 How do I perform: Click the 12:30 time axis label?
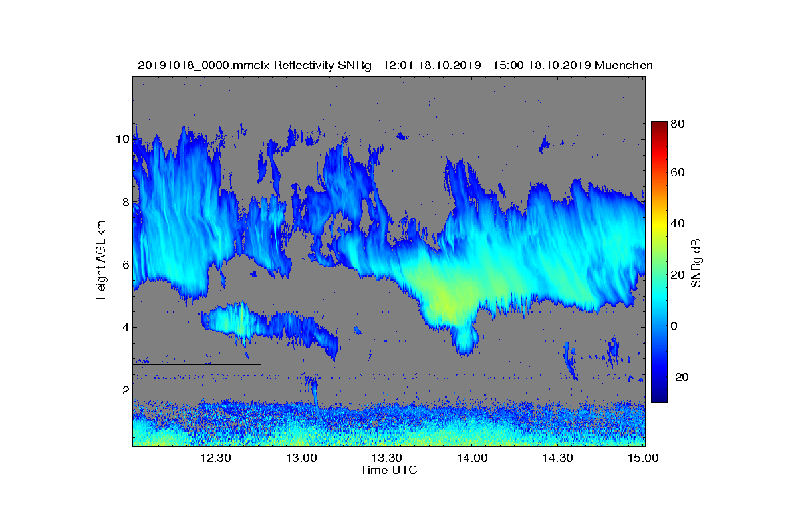[215, 458]
